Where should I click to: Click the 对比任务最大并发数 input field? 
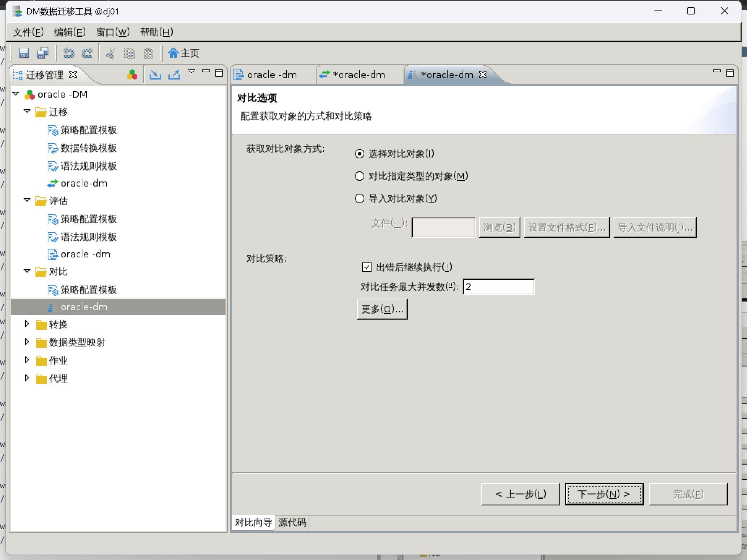498,287
